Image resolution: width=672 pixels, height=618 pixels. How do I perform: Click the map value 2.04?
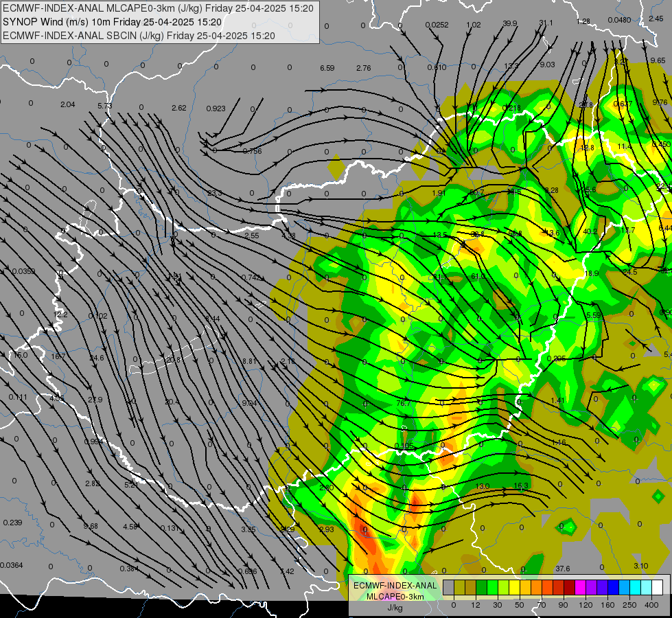click(x=68, y=104)
